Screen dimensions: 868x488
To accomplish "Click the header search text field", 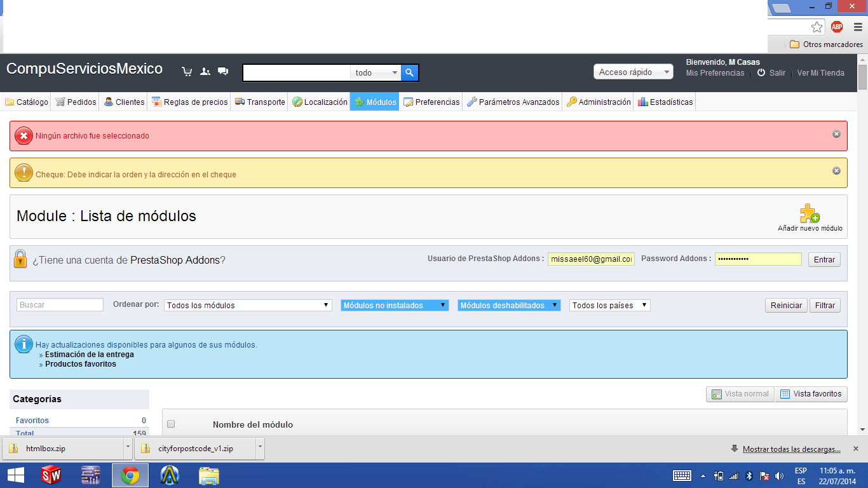I will [x=297, y=72].
